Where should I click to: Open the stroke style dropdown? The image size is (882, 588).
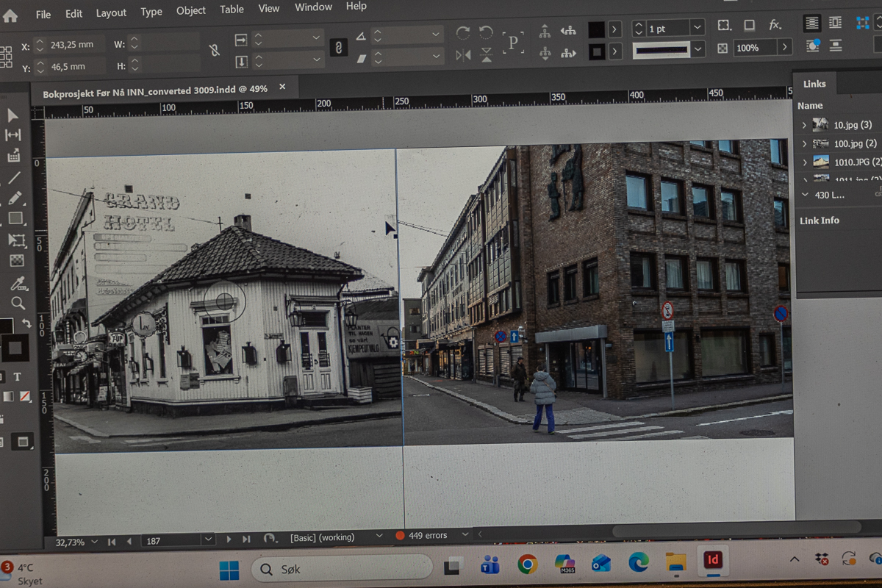698,49
